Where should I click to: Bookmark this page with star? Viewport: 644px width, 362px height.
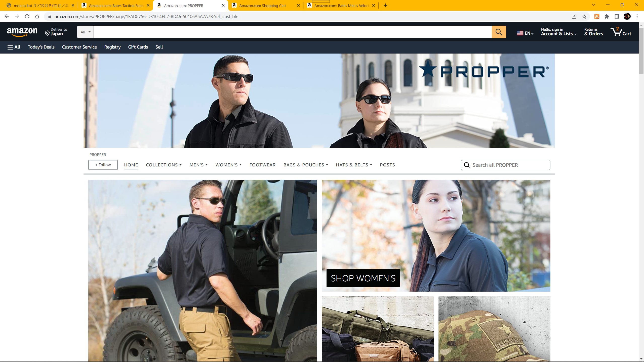coord(584,17)
